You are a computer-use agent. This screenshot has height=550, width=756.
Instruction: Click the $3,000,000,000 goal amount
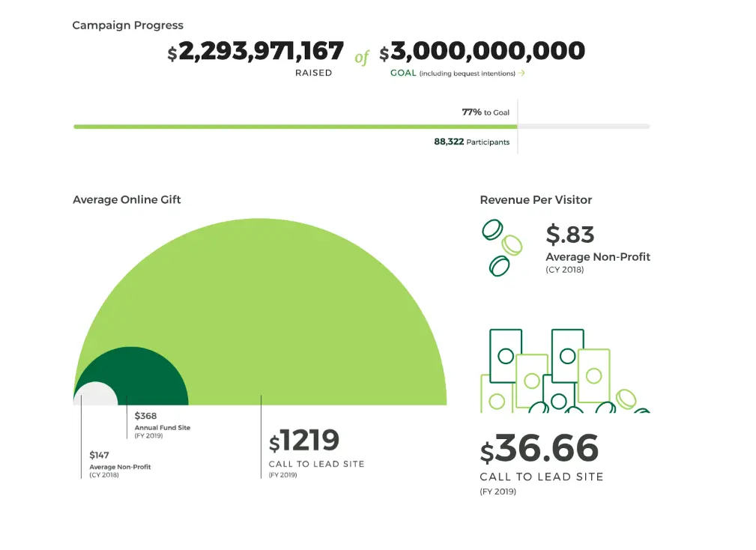pos(482,52)
